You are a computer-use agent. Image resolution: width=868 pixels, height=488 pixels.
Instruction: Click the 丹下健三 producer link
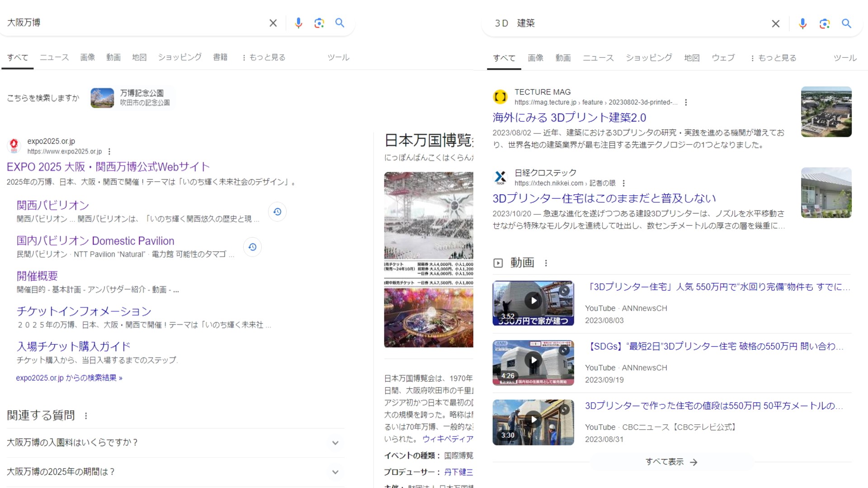point(458,472)
